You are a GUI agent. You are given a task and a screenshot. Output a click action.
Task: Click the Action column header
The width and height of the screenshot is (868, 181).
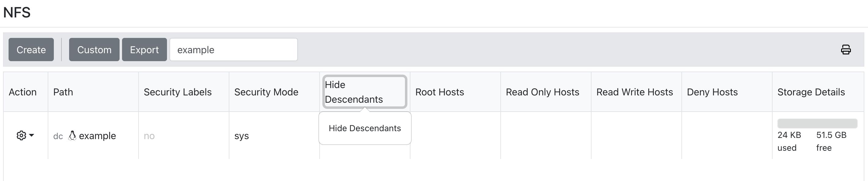(23, 92)
